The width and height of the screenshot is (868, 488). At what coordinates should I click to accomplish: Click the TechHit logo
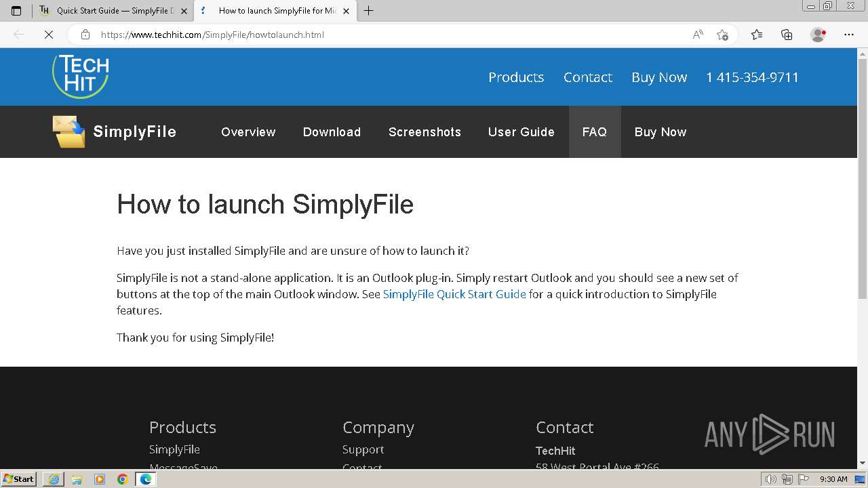pos(81,77)
